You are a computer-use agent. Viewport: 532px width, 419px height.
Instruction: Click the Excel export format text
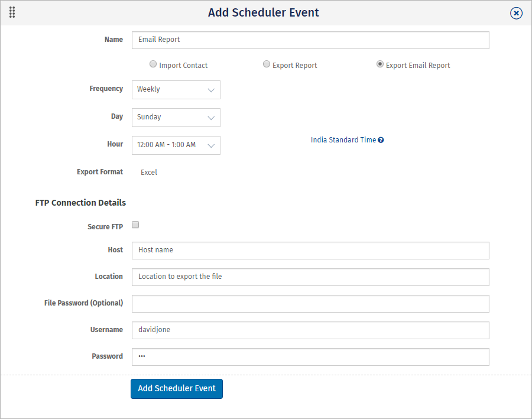[149, 173]
